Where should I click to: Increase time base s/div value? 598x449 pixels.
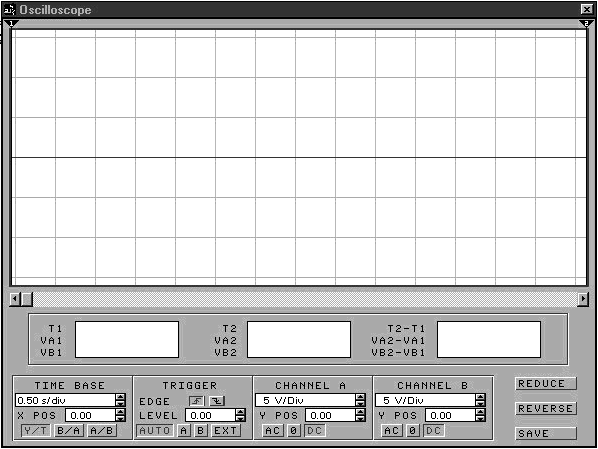(x=121, y=397)
